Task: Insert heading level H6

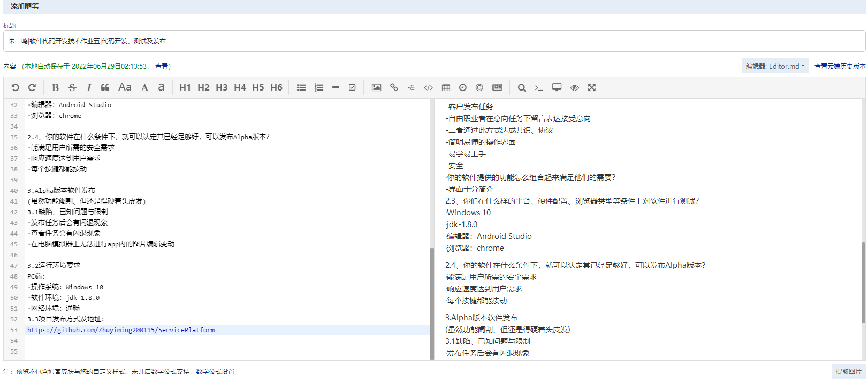Action: pos(276,87)
